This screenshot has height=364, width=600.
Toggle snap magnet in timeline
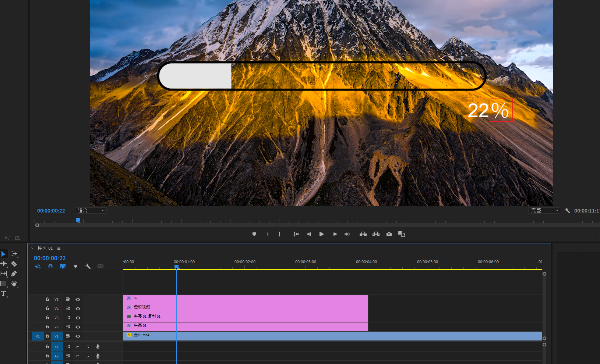pos(50,266)
